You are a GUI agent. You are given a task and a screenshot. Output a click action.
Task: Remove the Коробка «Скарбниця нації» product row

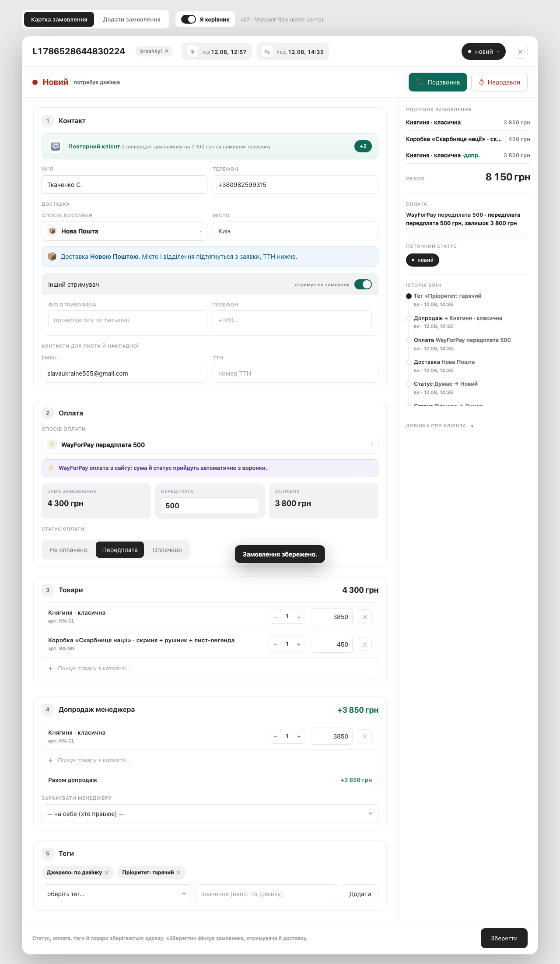365,644
